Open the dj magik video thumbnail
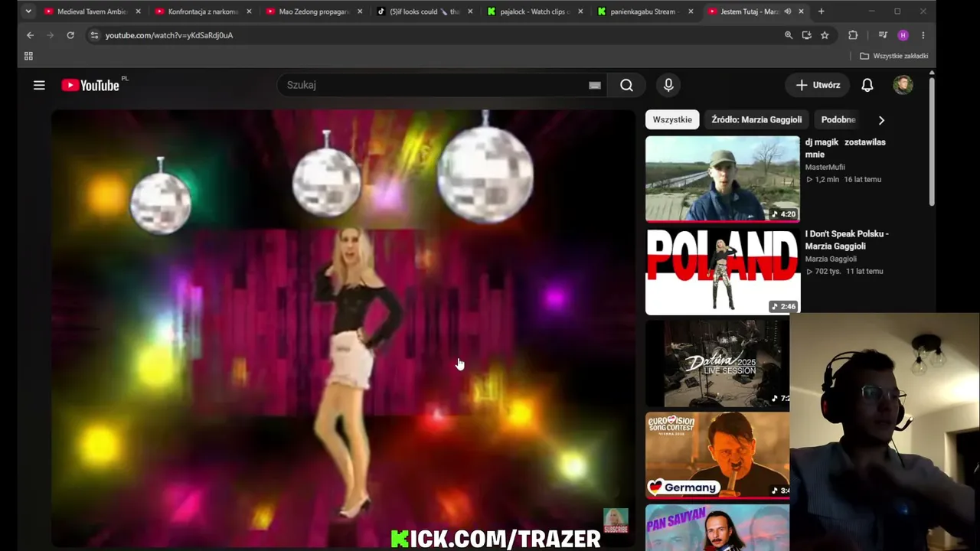 click(722, 179)
